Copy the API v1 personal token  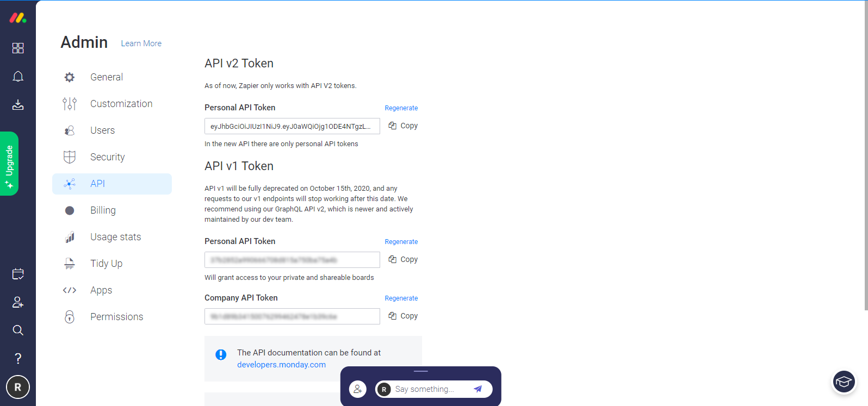403,259
